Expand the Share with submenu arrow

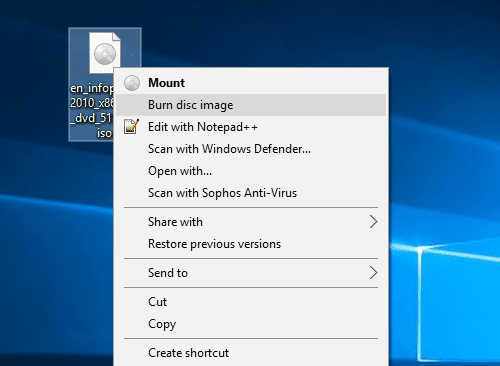click(373, 222)
